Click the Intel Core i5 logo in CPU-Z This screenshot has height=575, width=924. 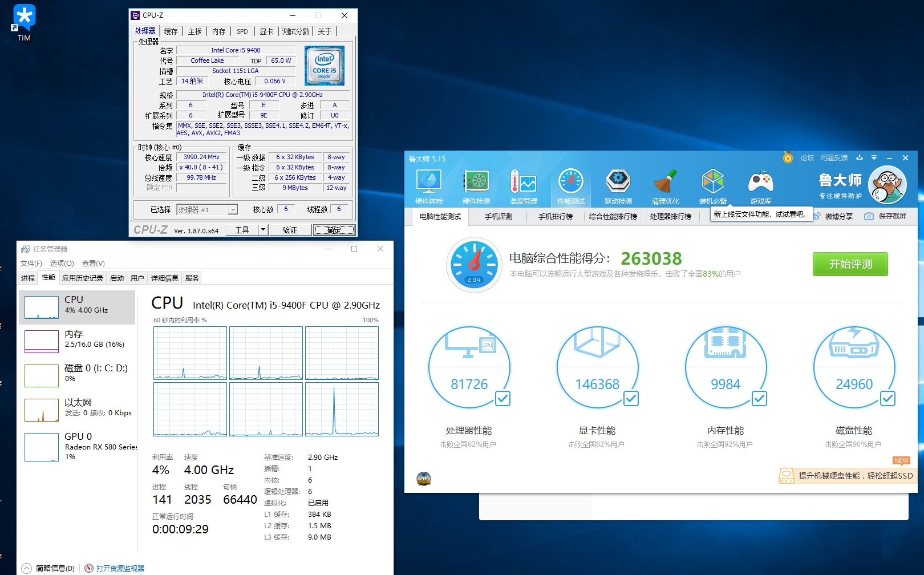[325, 66]
